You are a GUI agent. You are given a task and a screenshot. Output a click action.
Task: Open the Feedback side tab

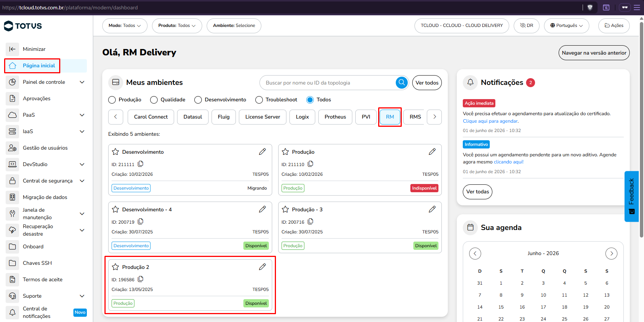tap(632, 196)
